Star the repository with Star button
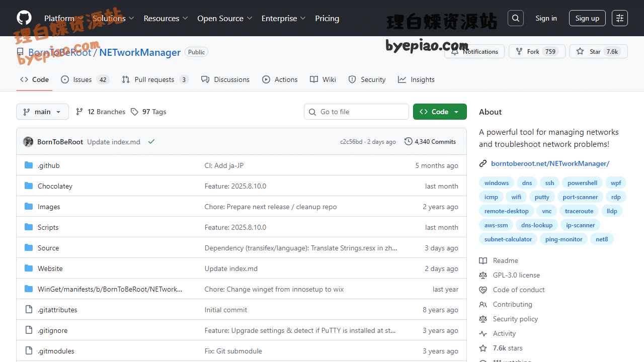This screenshot has width=644, height=362. [x=599, y=51]
